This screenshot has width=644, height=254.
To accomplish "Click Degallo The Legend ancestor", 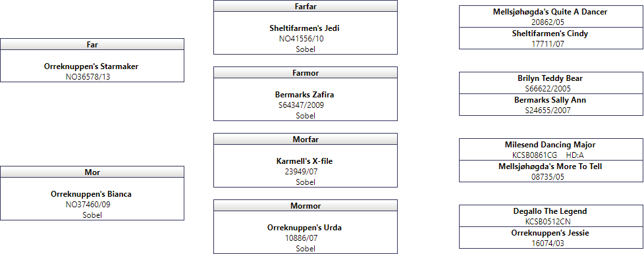I will tap(550, 211).
